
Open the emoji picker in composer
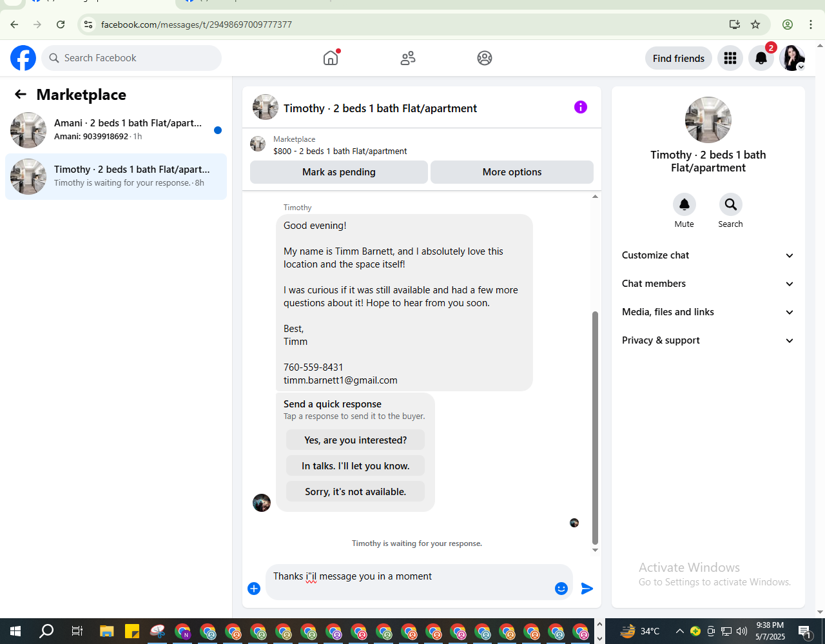(561, 589)
